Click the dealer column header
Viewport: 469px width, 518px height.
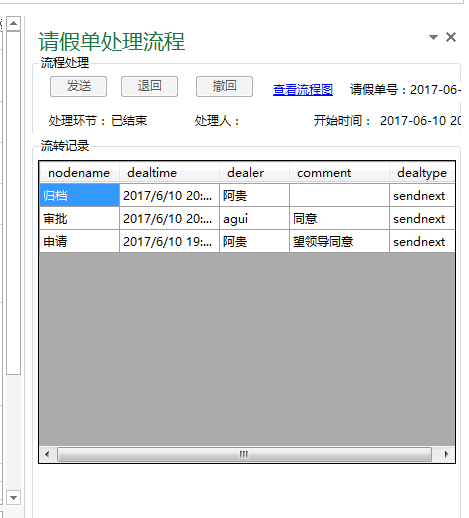(254, 173)
